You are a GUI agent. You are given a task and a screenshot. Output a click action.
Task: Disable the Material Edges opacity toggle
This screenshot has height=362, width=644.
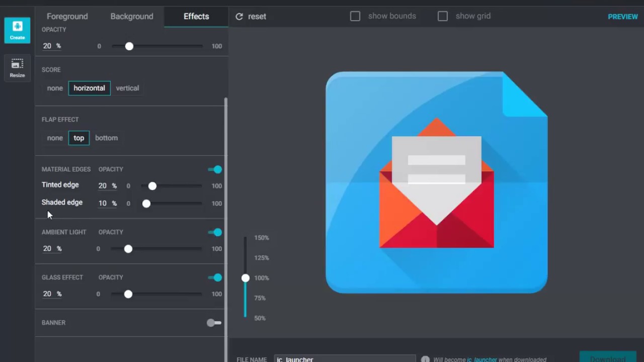214,169
